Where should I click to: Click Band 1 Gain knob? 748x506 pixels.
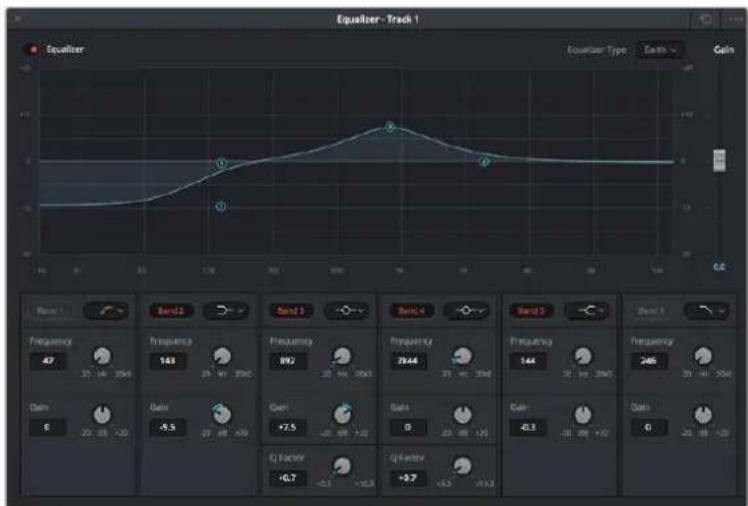[102, 415]
